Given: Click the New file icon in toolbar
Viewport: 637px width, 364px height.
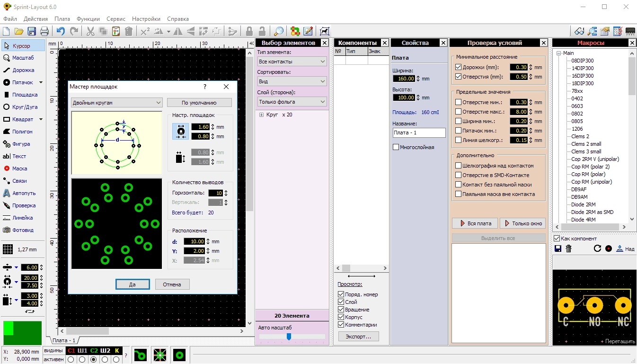Looking at the screenshot, I should click(6, 31).
